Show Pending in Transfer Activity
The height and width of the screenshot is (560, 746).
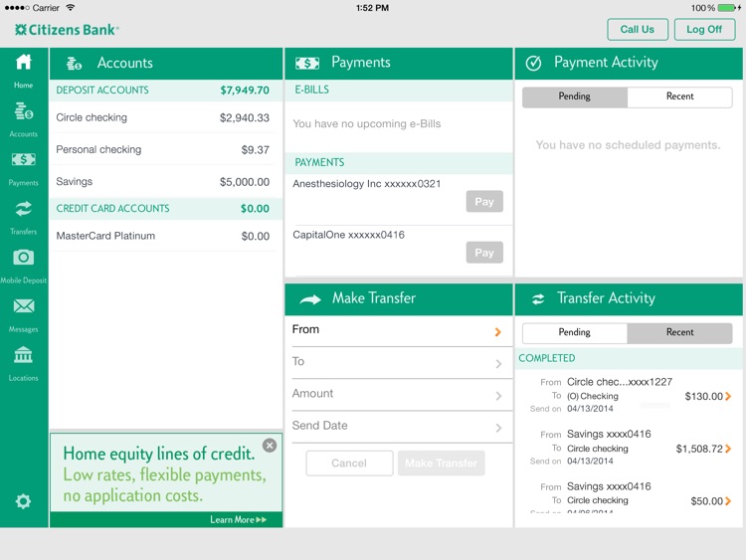(x=575, y=332)
